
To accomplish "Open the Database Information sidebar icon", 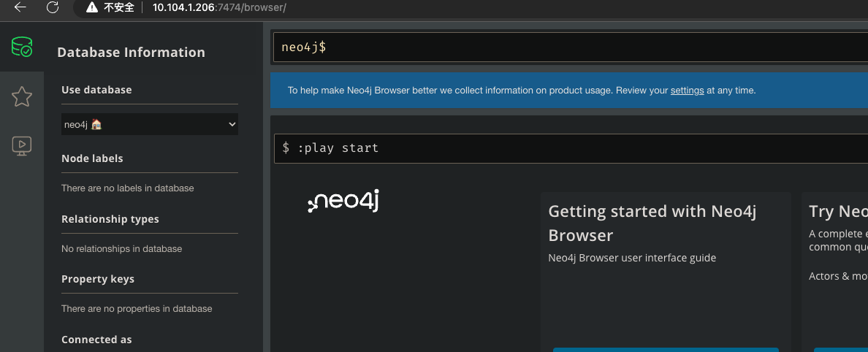I will 22,47.
